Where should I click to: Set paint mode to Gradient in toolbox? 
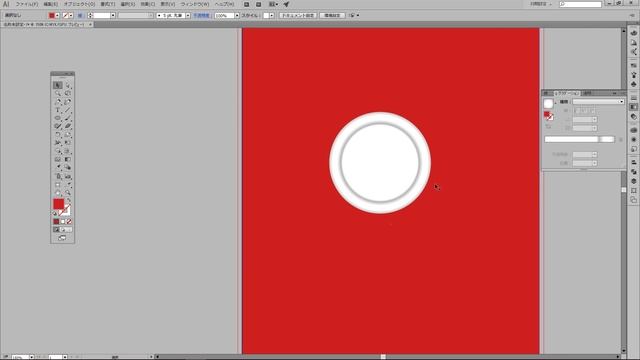coord(62,222)
